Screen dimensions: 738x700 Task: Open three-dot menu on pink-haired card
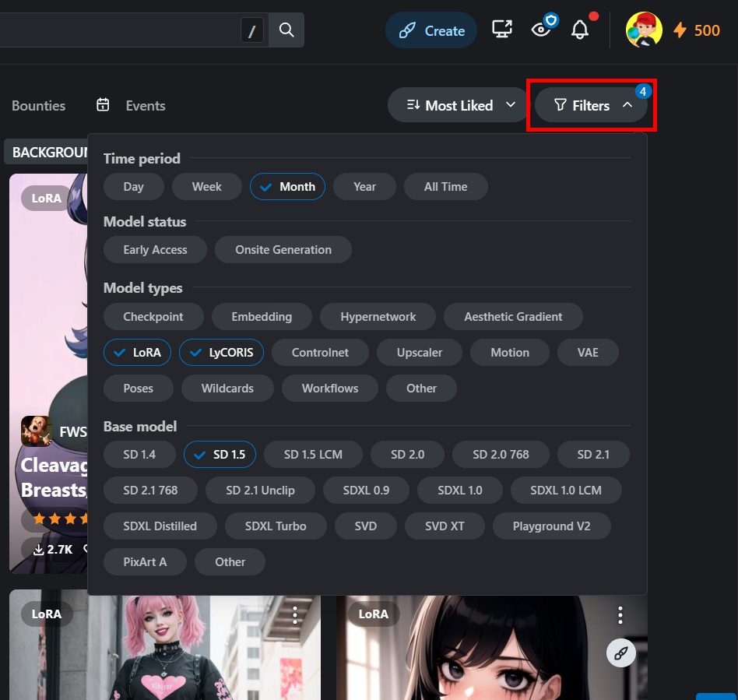pos(295,615)
